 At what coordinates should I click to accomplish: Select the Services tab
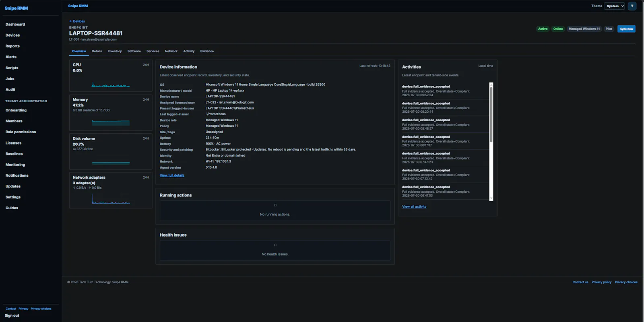[153, 51]
